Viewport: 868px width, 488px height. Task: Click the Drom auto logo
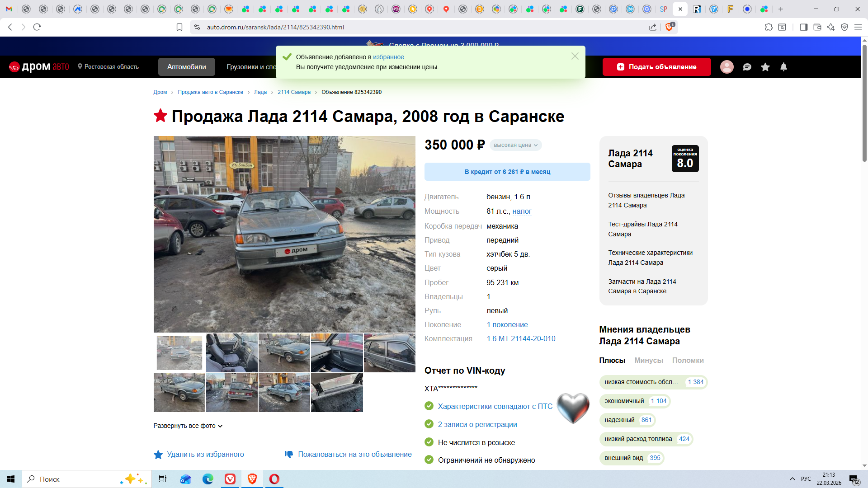pyautogui.click(x=39, y=67)
